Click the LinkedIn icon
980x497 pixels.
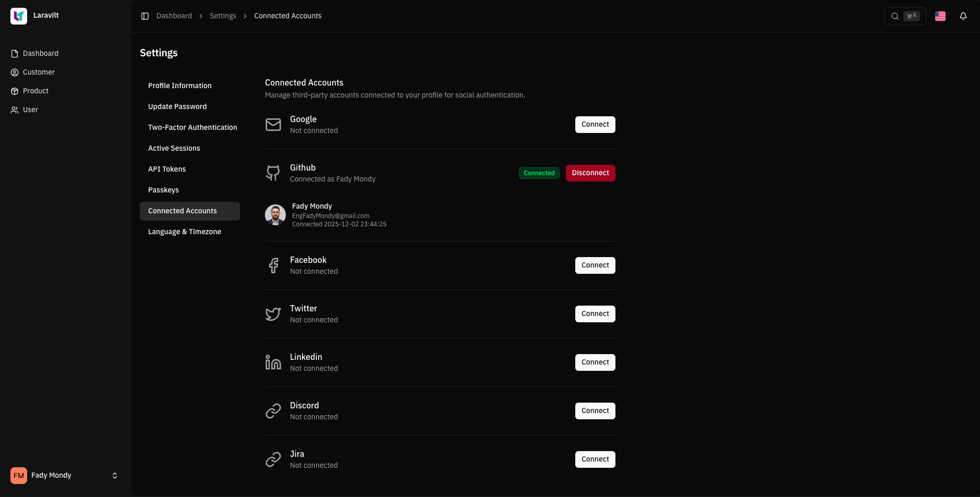(x=273, y=362)
